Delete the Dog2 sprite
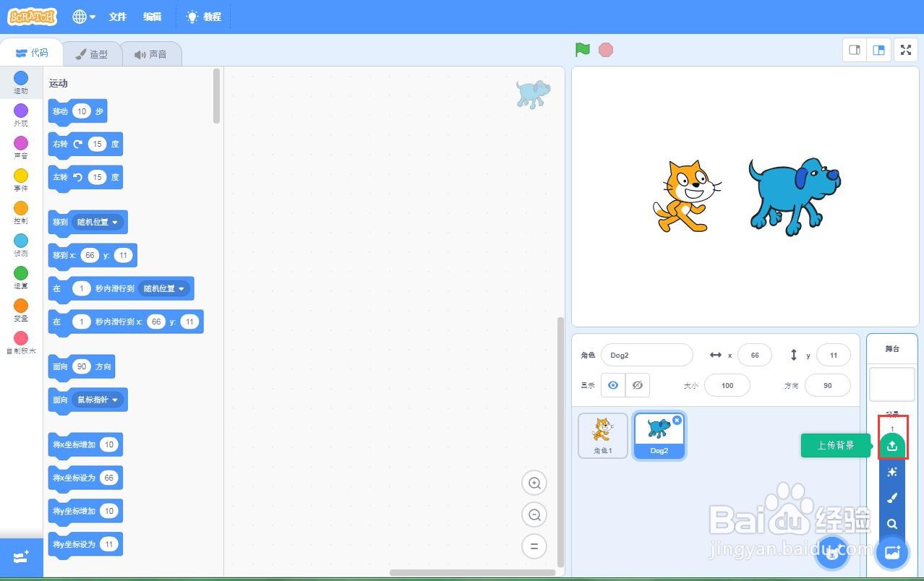The image size is (924, 581). [677, 420]
